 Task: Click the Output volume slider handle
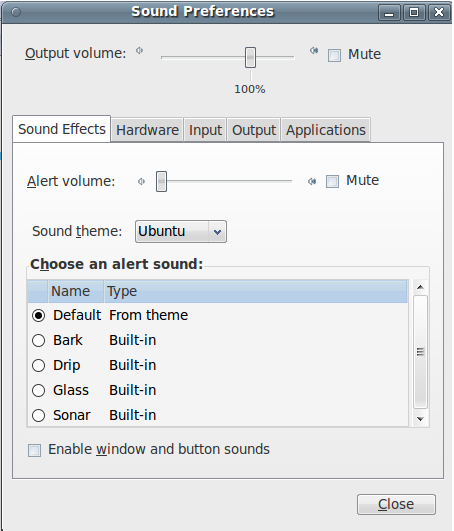click(251, 58)
